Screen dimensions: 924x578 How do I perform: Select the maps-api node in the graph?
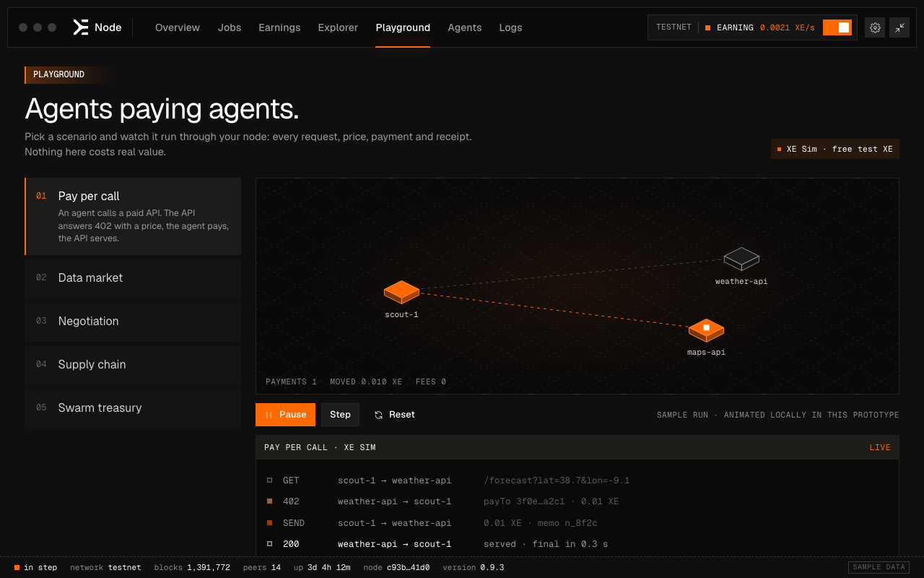[706, 330]
